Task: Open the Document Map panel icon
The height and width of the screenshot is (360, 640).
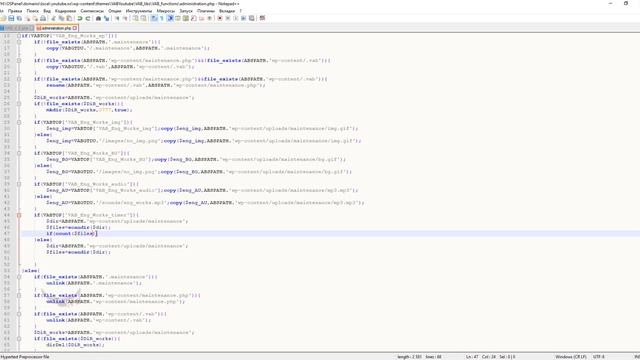Action: click(186, 18)
